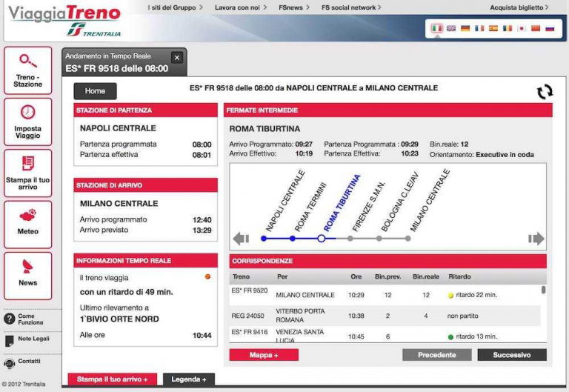Image resolution: width=569 pixels, height=392 pixels.
Task: Select the Japanese flag language
Action: 522,28
